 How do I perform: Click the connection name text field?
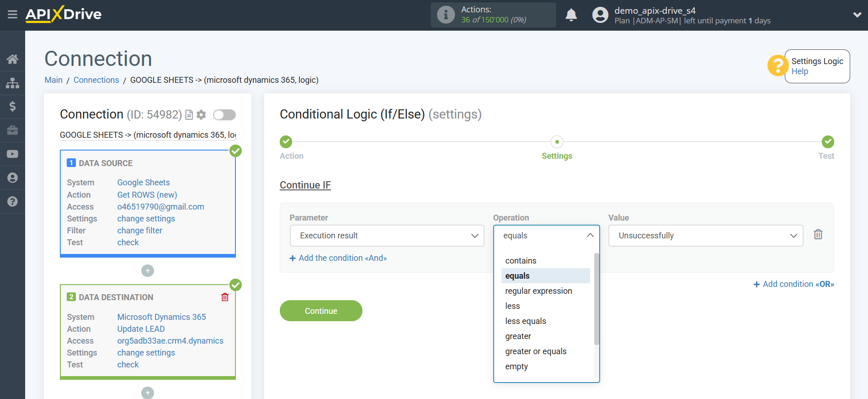click(148, 135)
